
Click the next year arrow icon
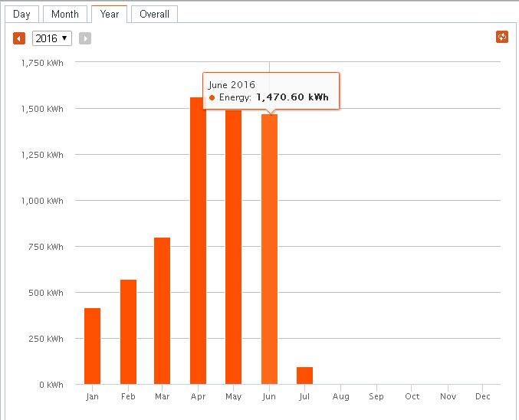pos(85,38)
